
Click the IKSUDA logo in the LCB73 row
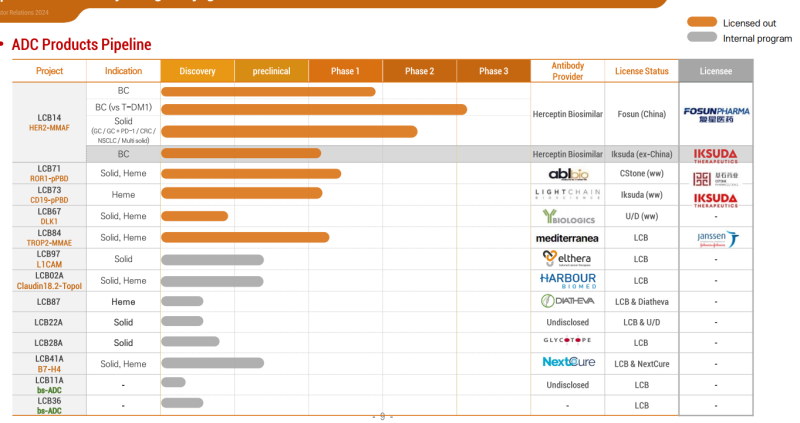coord(715,200)
